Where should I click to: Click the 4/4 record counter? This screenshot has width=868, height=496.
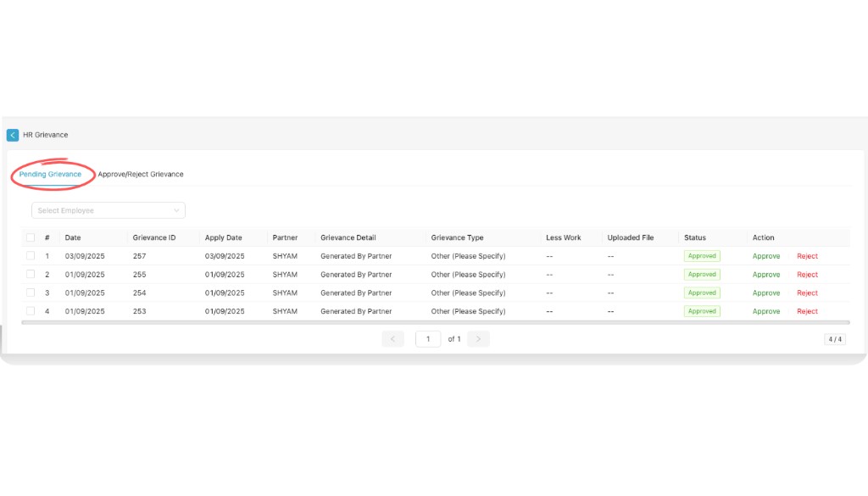835,338
